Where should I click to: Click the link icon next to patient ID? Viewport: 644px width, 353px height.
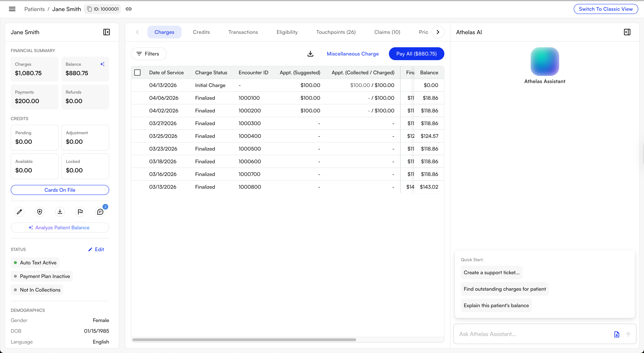(128, 9)
